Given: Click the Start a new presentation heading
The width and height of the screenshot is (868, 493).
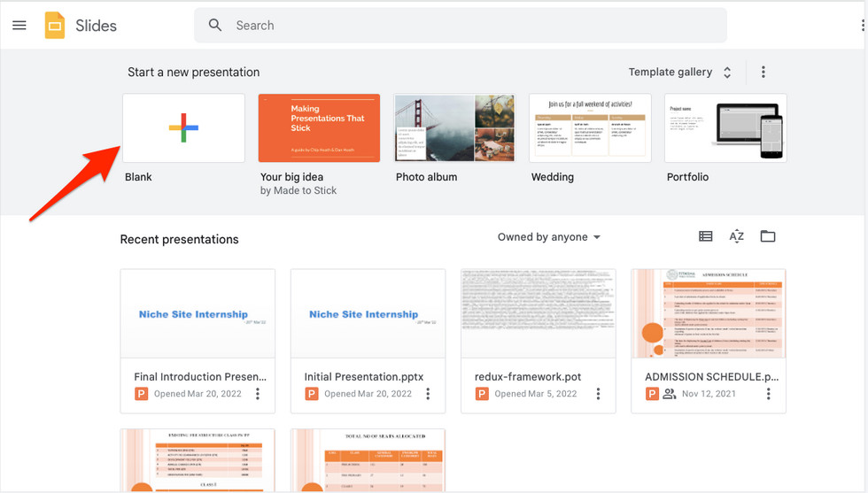Looking at the screenshot, I should 194,72.
